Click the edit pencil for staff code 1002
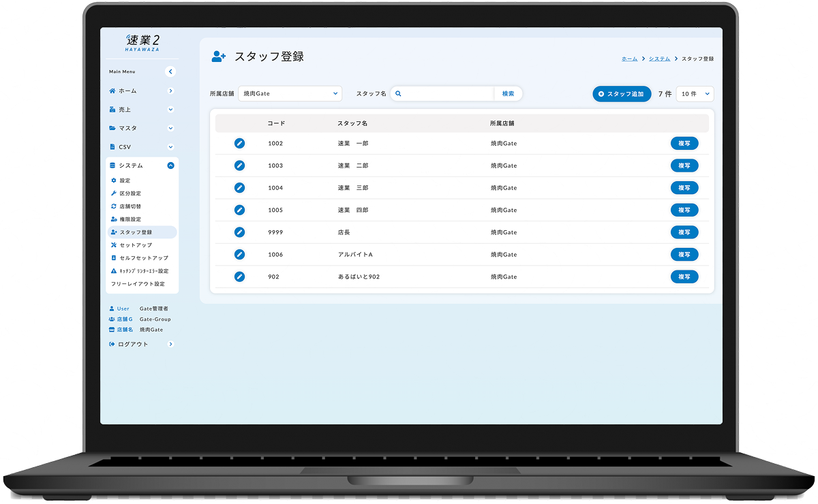This screenshot has width=818, height=504. (x=239, y=143)
